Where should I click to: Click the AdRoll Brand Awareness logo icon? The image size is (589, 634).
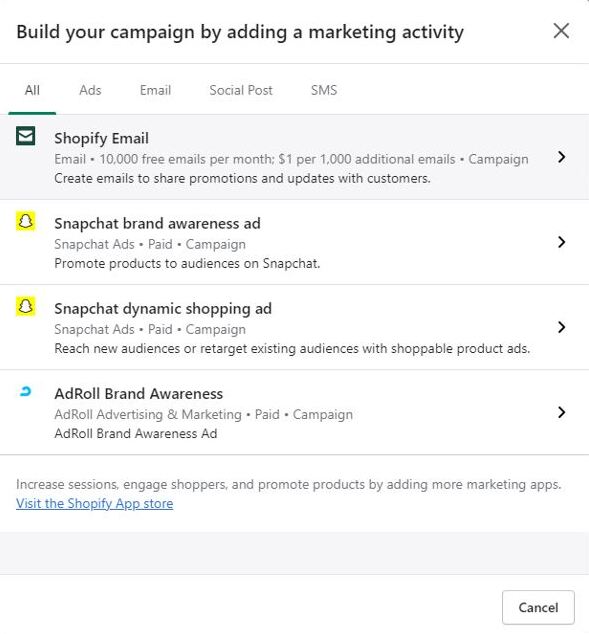[x=25, y=391]
